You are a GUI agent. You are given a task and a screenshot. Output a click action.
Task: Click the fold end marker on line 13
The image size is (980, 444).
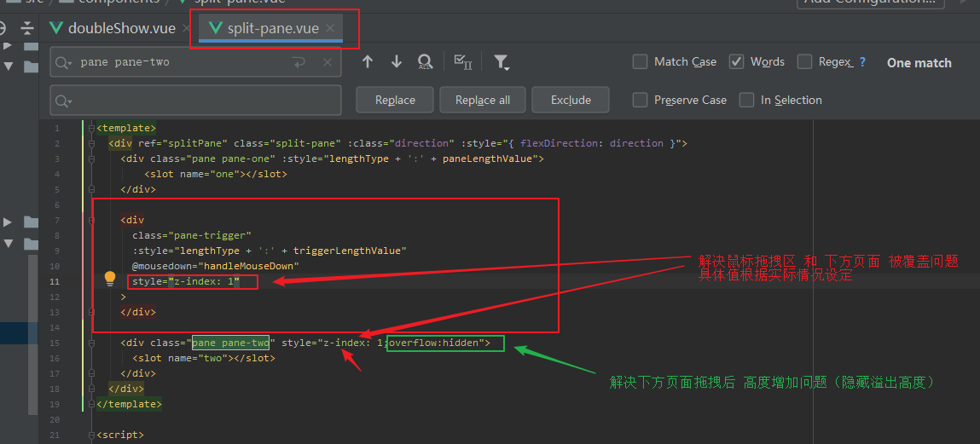(91, 312)
